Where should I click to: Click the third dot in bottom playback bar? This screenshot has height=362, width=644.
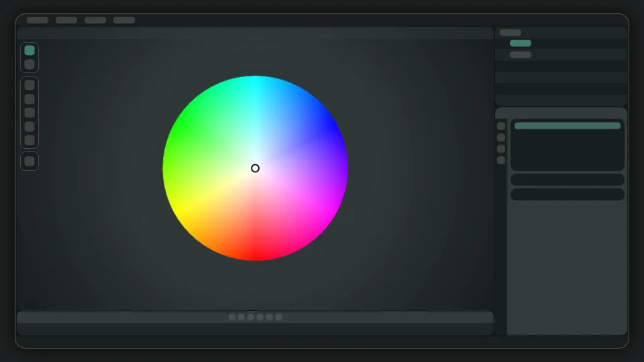coord(251,317)
